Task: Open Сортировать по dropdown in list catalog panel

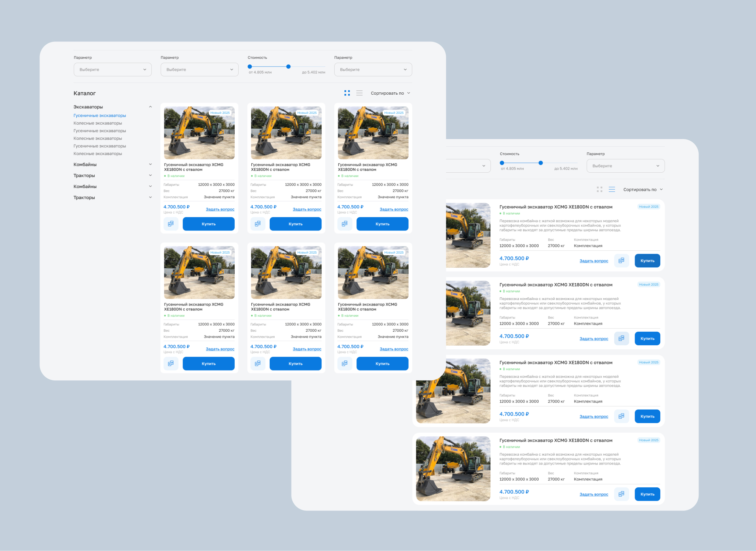Action: point(643,189)
